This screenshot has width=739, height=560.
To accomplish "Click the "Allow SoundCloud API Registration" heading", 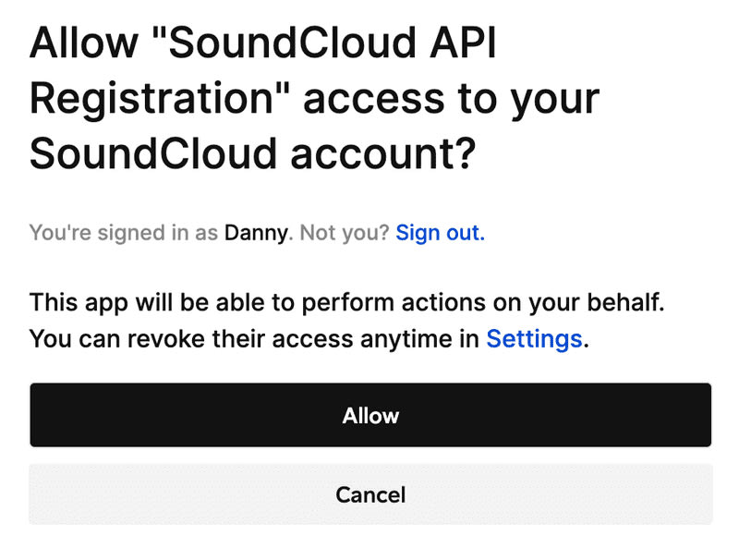I will click(314, 98).
